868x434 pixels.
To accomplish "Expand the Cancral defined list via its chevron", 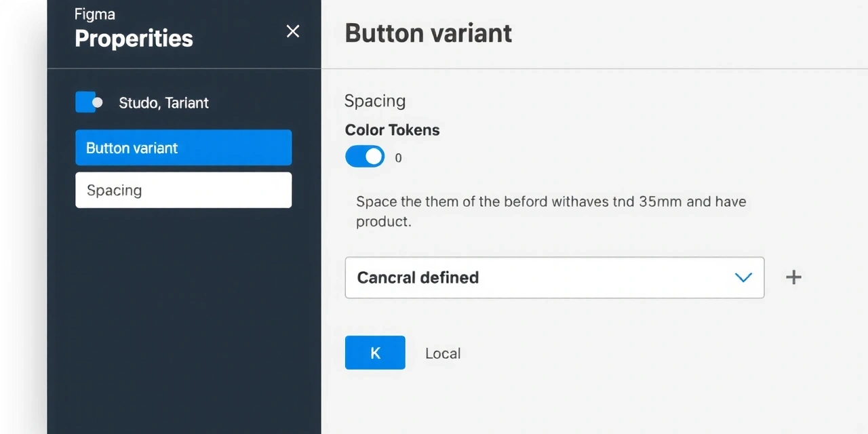I will click(743, 277).
